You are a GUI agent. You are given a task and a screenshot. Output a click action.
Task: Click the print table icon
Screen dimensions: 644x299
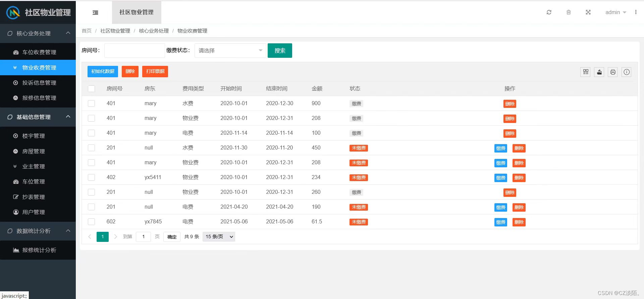613,72
